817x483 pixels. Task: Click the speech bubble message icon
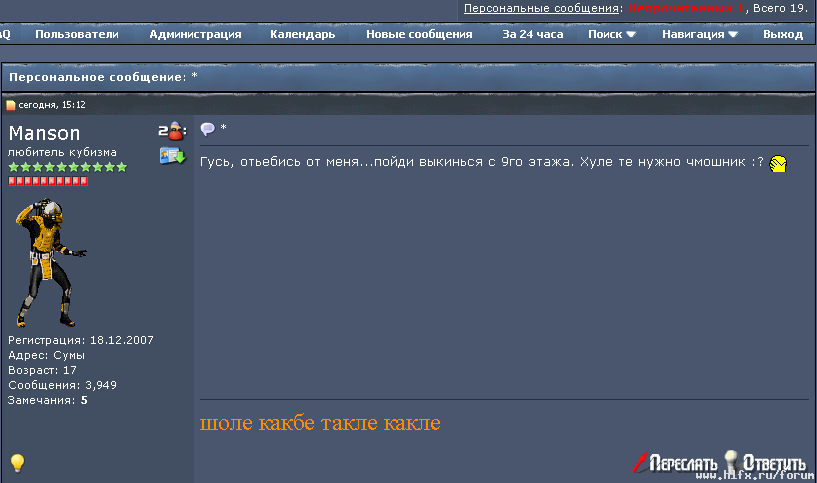[208, 129]
